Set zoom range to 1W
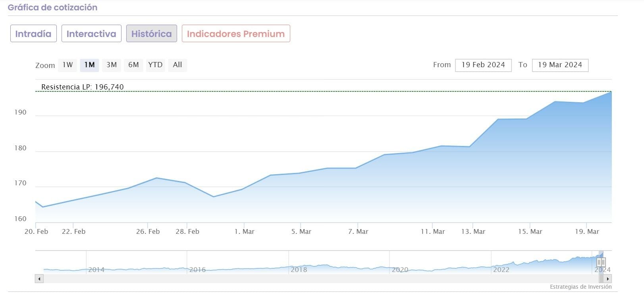 67,65
